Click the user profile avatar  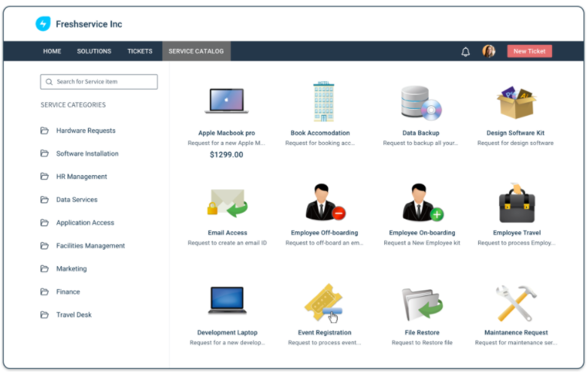pyautogui.click(x=489, y=51)
